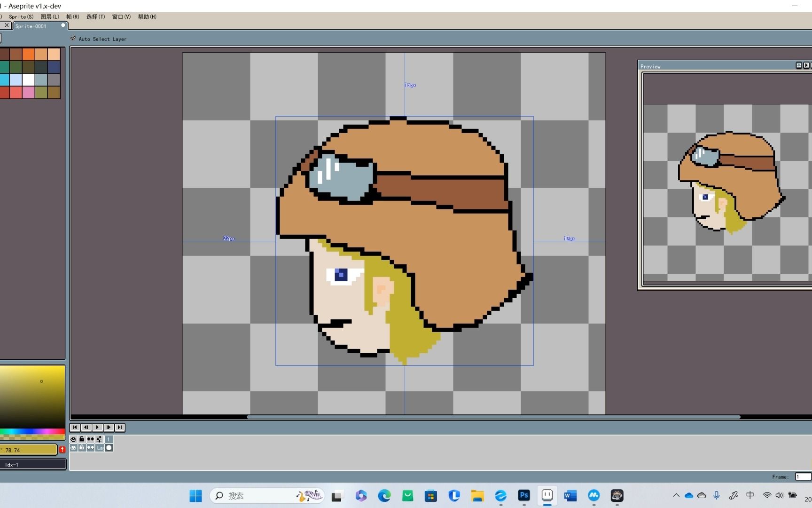Switch input method via 中 indicator
The height and width of the screenshot is (508, 812).
pyautogui.click(x=750, y=495)
